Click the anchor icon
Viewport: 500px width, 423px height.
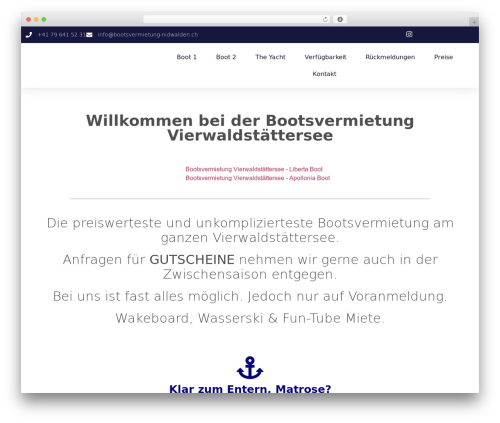pos(250,368)
